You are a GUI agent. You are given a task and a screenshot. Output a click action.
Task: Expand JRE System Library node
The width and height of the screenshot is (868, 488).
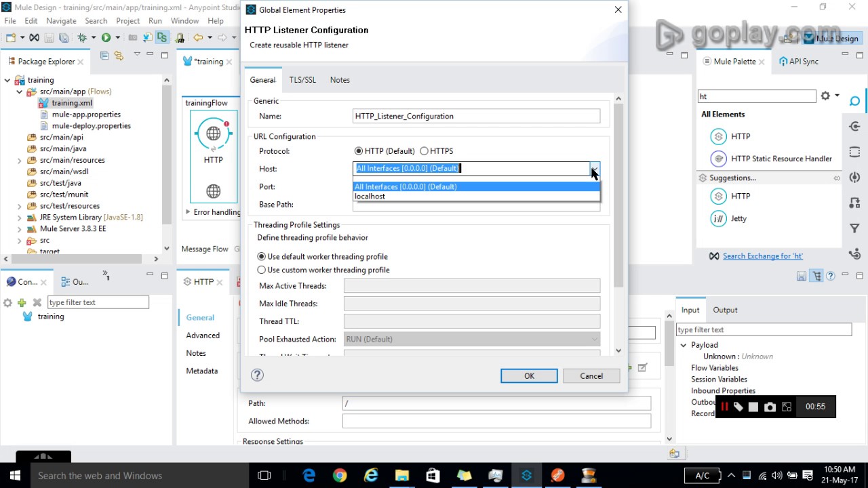(x=20, y=218)
